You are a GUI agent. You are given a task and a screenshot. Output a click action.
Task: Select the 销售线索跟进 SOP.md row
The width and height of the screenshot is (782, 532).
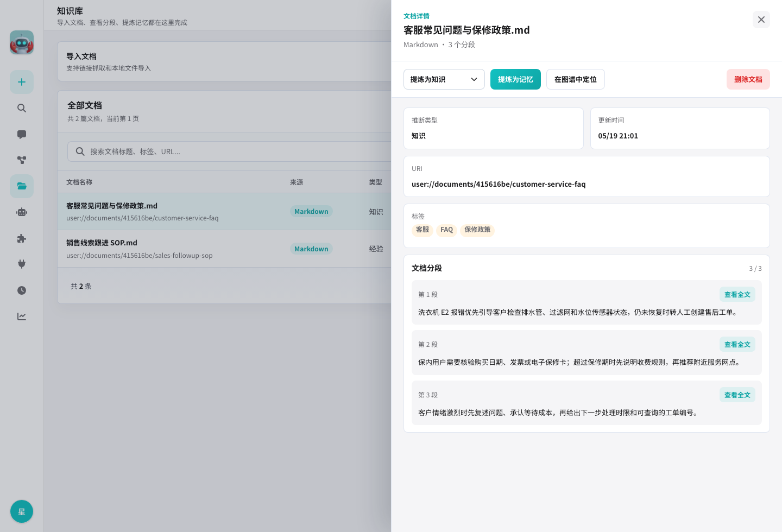(224, 249)
